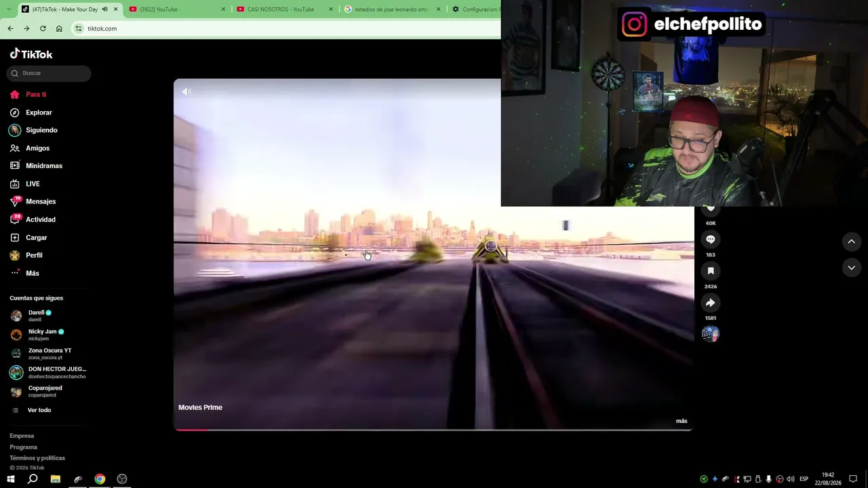
Task: Reload the TikTok page
Action: pyautogui.click(x=43, y=28)
